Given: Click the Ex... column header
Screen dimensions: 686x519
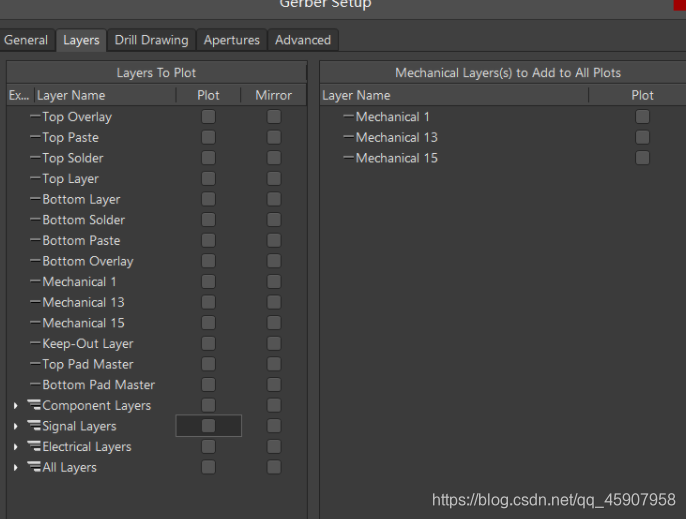Looking at the screenshot, I should tap(19, 95).
